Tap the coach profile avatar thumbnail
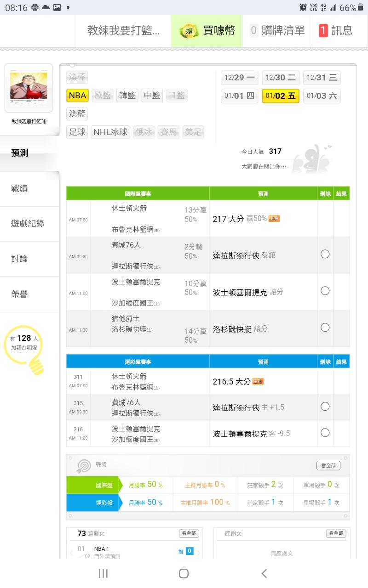The height and width of the screenshot is (588, 368). pos(29,87)
